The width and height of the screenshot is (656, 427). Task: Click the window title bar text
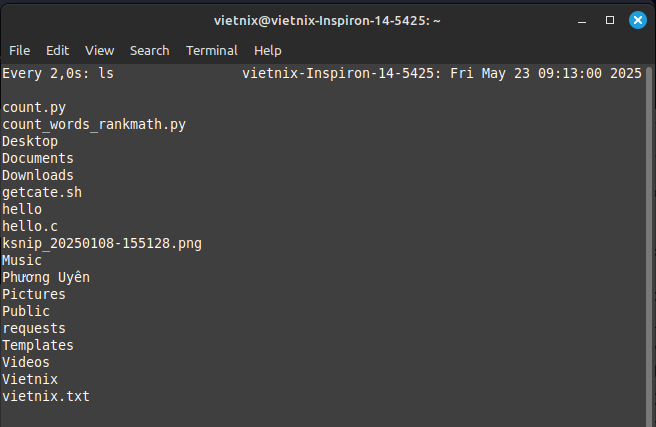(x=327, y=20)
